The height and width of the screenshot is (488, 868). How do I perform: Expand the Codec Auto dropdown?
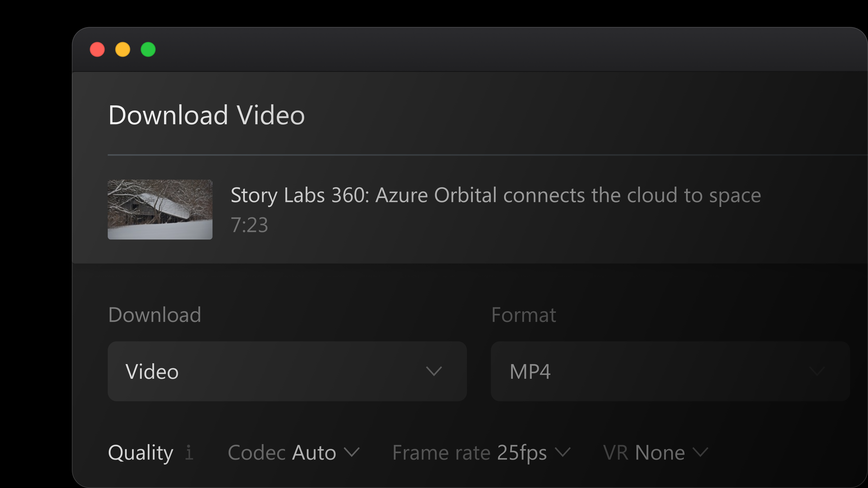294,452
